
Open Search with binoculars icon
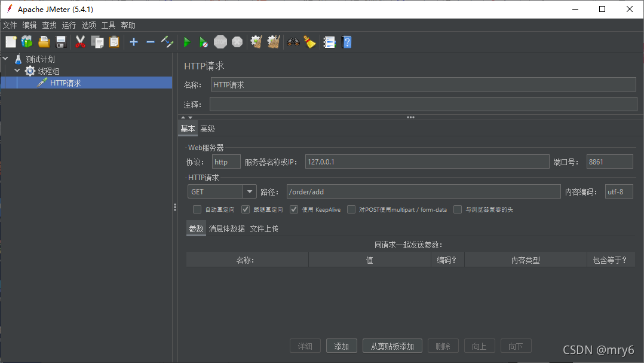[293, 42]
